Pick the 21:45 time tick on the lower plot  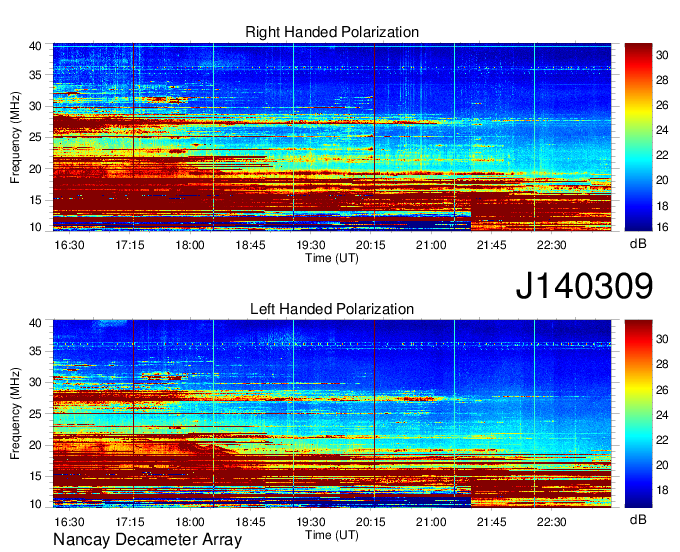[491, 522]
